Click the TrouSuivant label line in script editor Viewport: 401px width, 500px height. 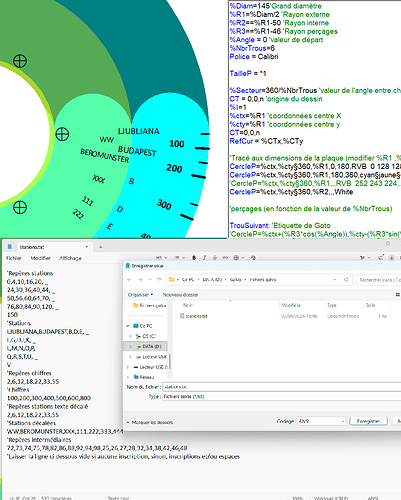point(280,225)
